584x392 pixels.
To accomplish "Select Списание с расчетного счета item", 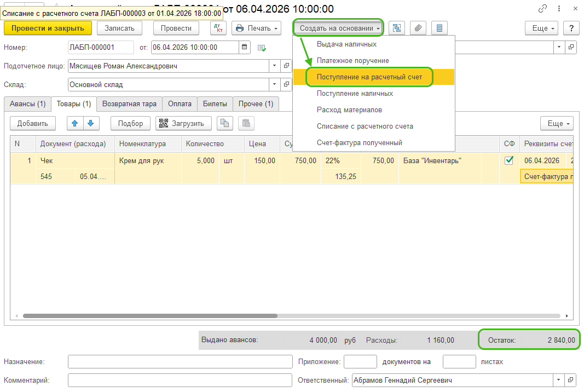I will pos(374,126).
